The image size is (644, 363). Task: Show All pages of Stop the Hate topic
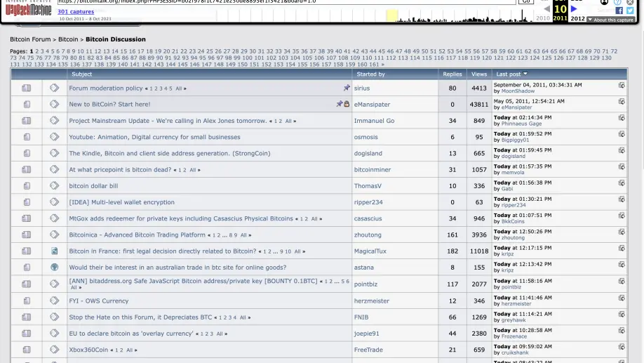click(x=243, y=317)
